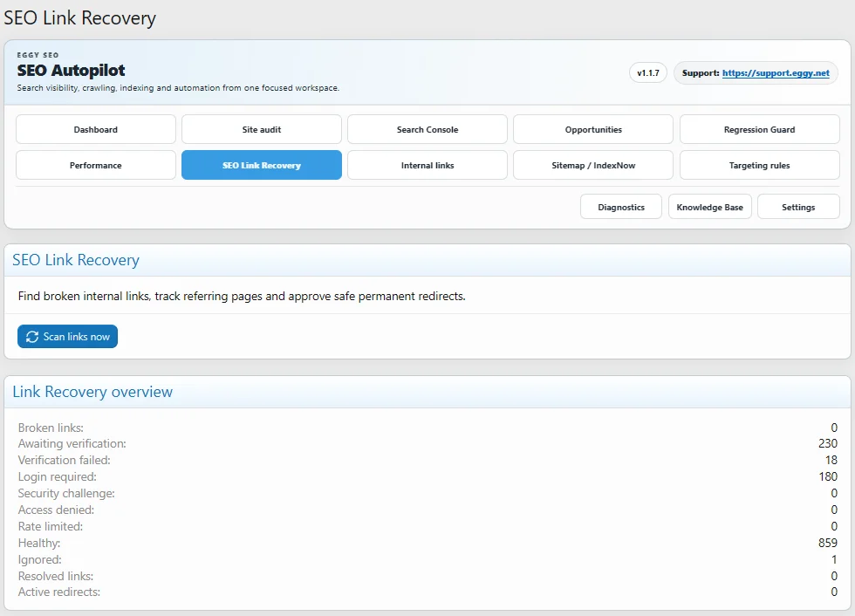Open the Regression Guard tab

760,129
